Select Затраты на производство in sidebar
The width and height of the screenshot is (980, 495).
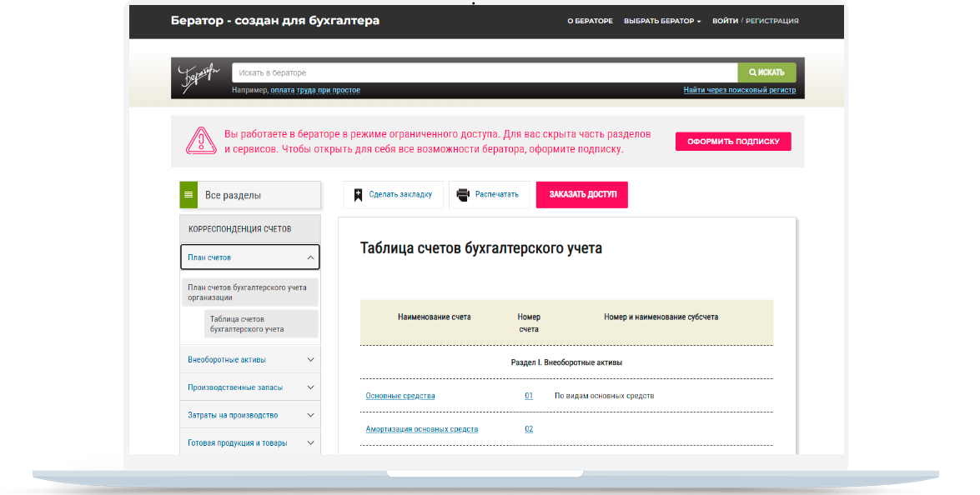point(233,415)
